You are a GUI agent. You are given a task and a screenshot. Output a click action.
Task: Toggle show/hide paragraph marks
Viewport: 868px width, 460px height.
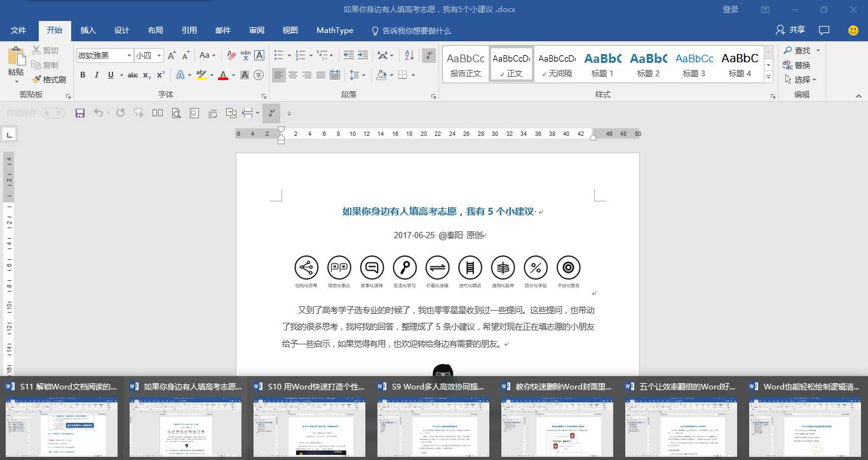428,55
